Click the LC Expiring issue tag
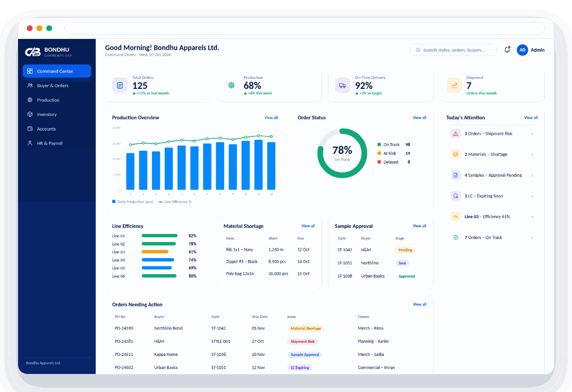Image resolution: width=572 pixels, height=392 pixels. 300,368
